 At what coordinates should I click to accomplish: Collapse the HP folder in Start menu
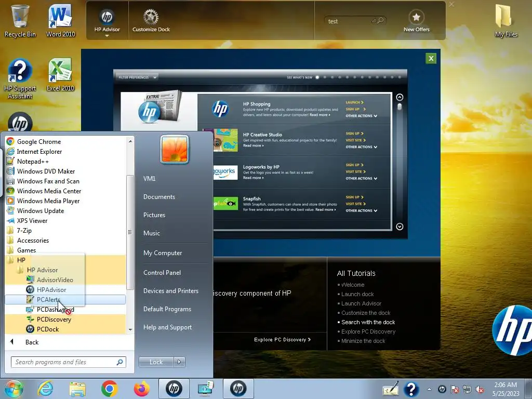[65, 260]
